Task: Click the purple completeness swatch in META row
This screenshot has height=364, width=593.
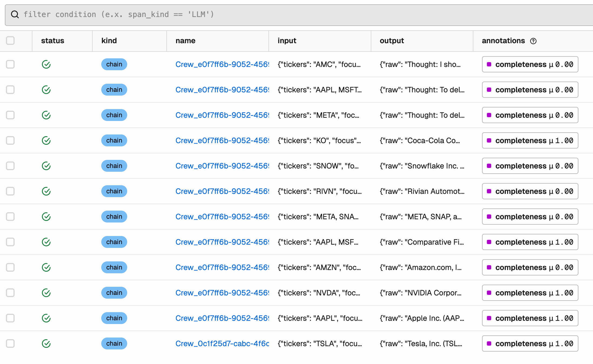Action: [x=489, y=115]
